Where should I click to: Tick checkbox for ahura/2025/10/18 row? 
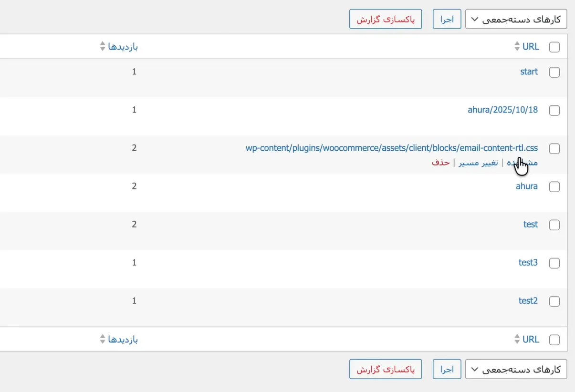click(554, 111)
